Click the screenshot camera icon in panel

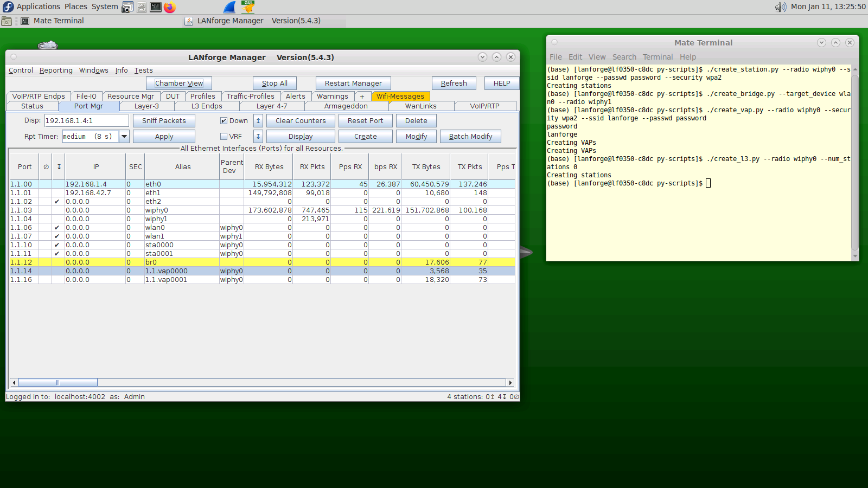[127, 7]
